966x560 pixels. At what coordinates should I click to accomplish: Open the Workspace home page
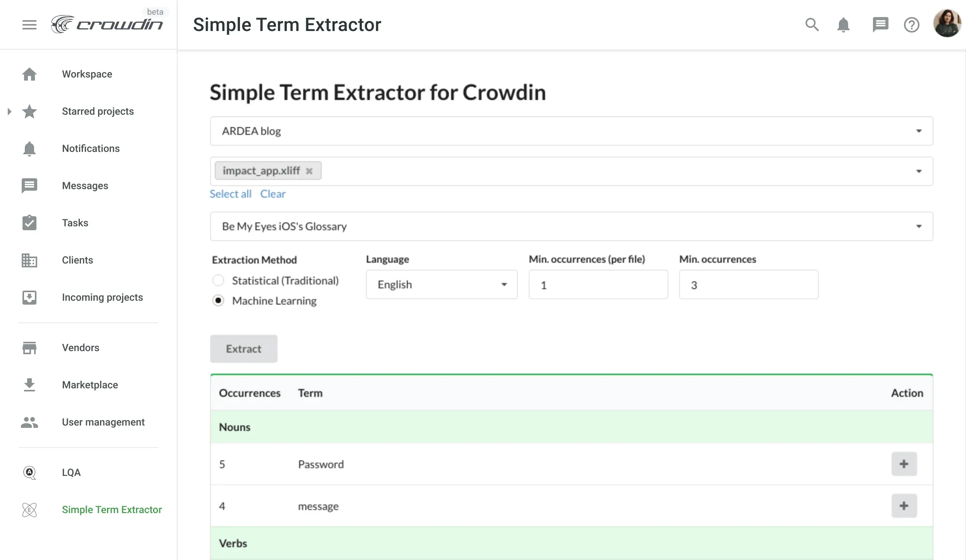(x=86, y=74)
